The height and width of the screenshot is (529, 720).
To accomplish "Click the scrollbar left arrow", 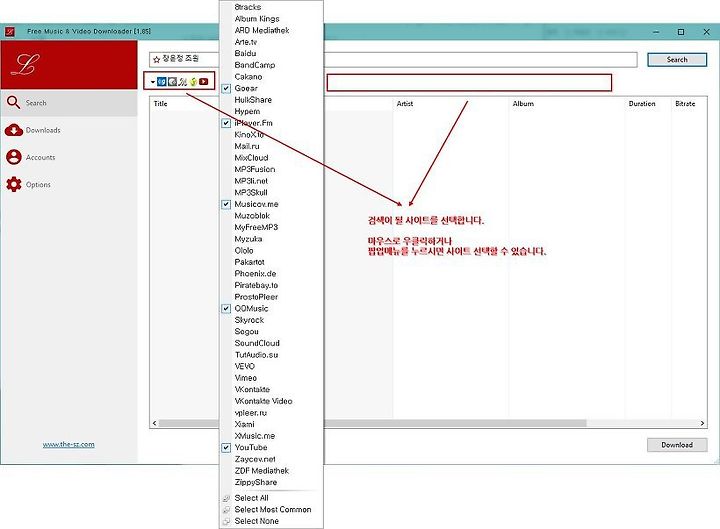I will click(x=154, y=423).
